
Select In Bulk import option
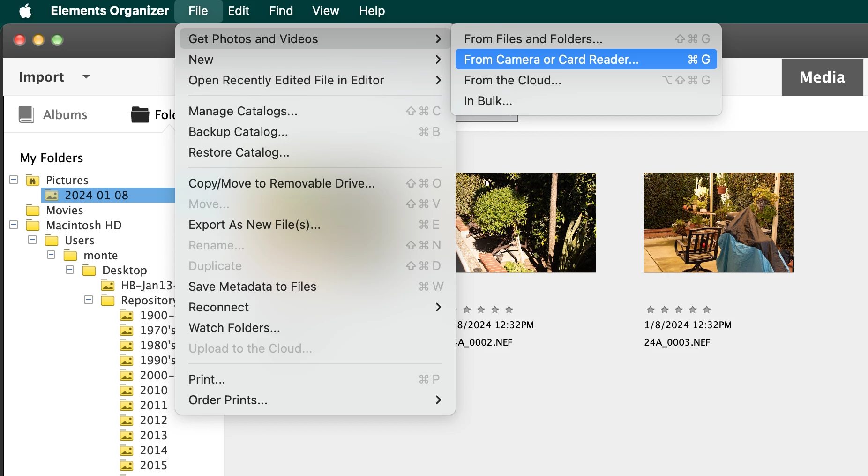(x=586, y=101)
